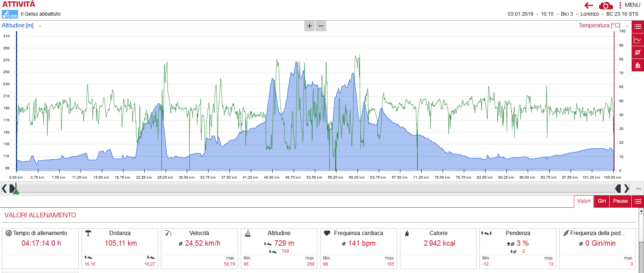
Task: Click the Pendenza arrows icon
Action: pos(486,233)
